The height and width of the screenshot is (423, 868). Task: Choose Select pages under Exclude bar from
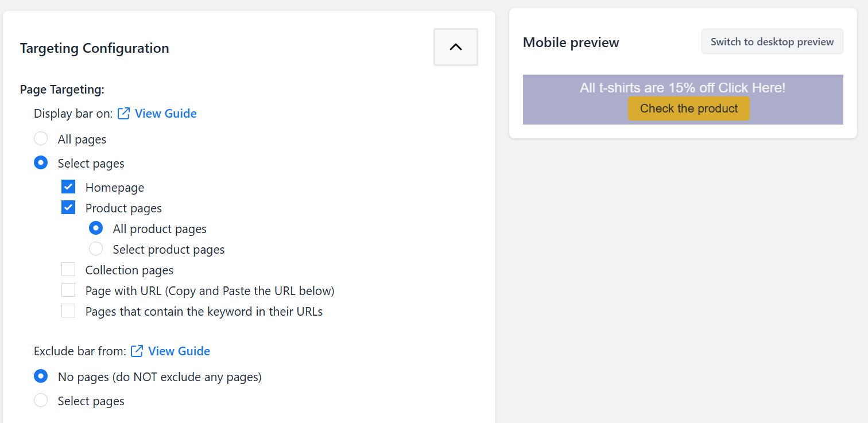coord(41,401)
